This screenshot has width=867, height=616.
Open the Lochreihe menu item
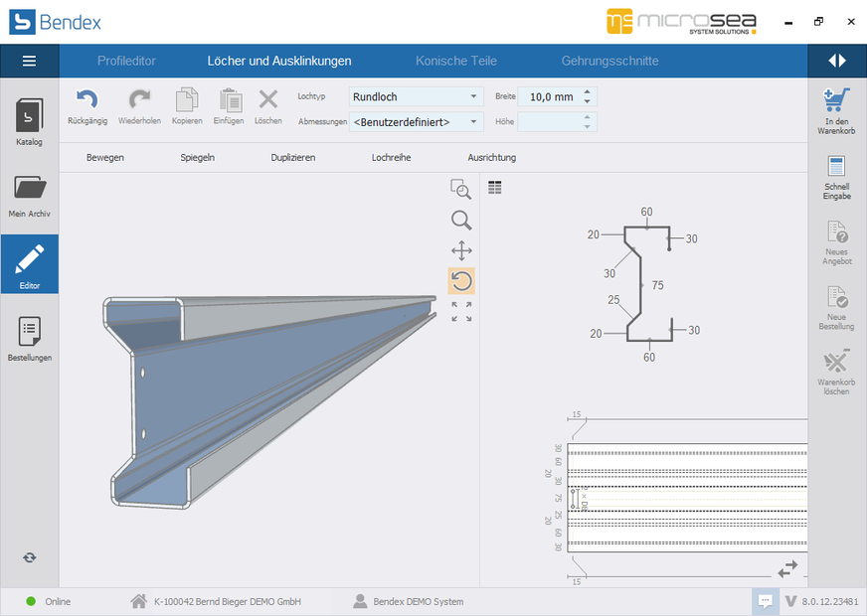[391, 157]
